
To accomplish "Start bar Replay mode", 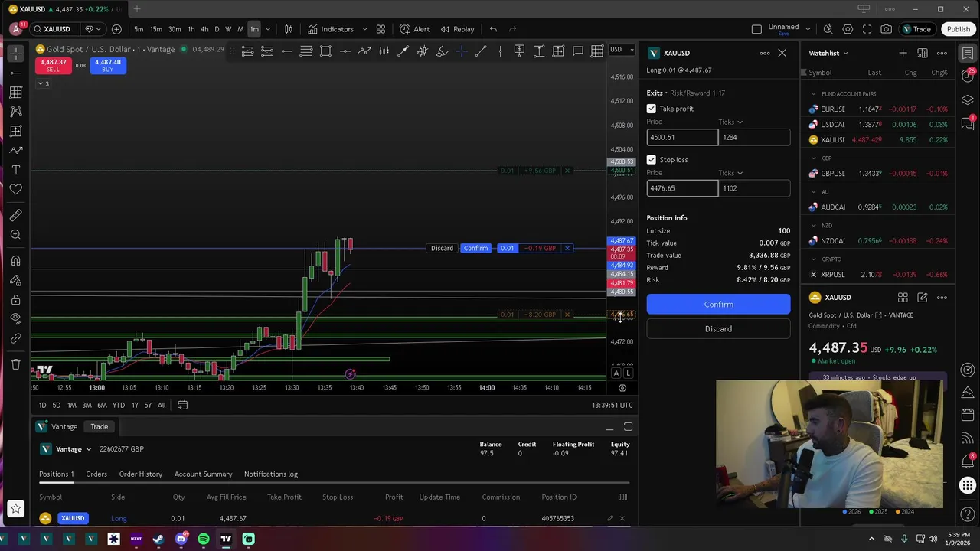I will pos(457,29).
